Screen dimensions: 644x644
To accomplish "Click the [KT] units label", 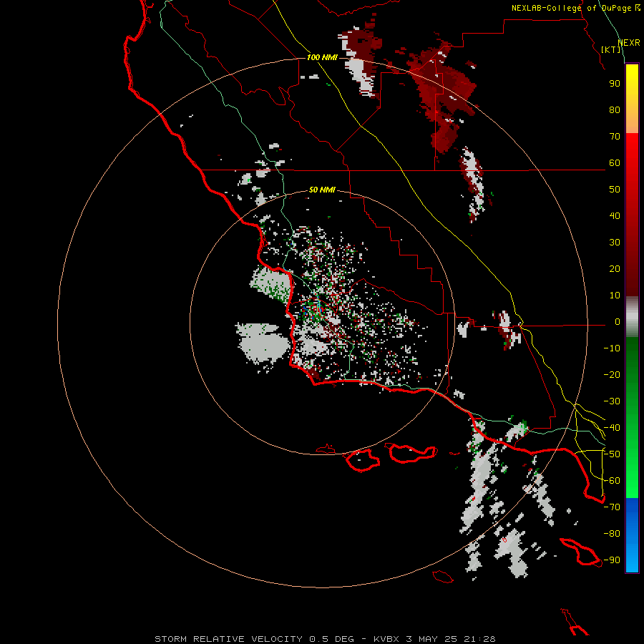I will (611, 49).
